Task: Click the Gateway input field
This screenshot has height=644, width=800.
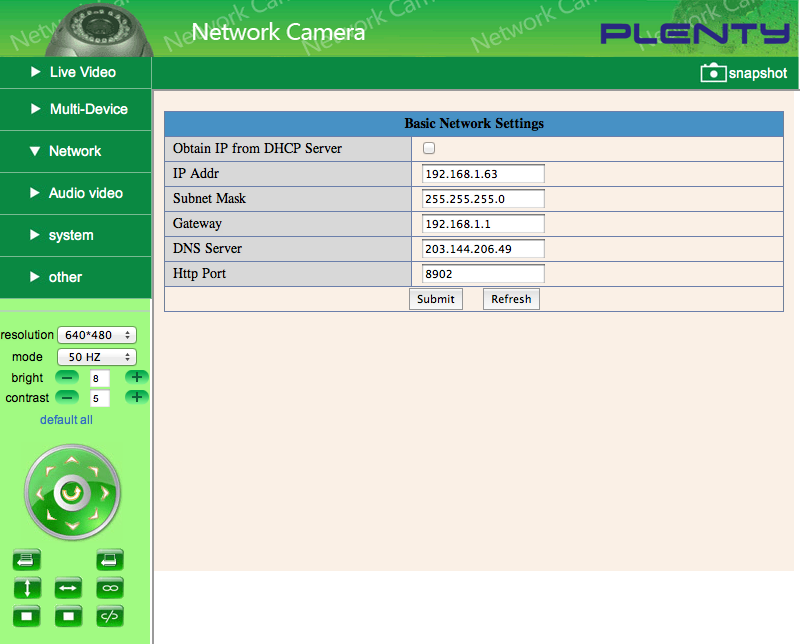Action: tap(483, 224)
